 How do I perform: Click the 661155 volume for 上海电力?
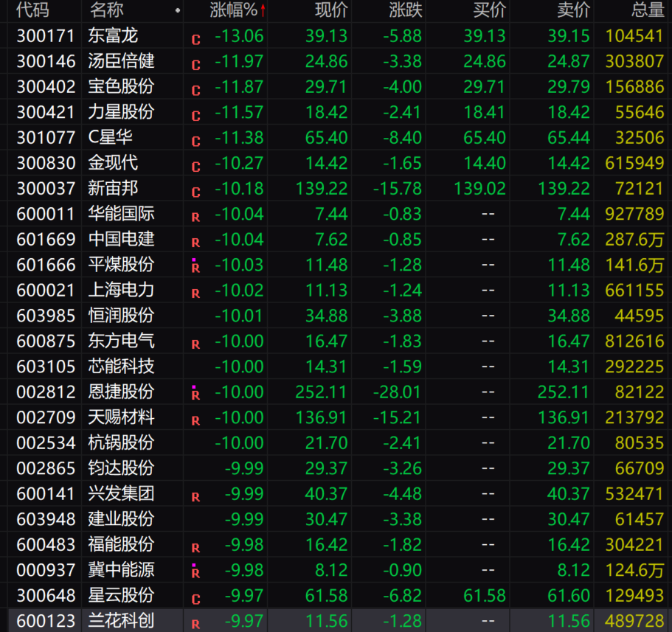[634, 290]
